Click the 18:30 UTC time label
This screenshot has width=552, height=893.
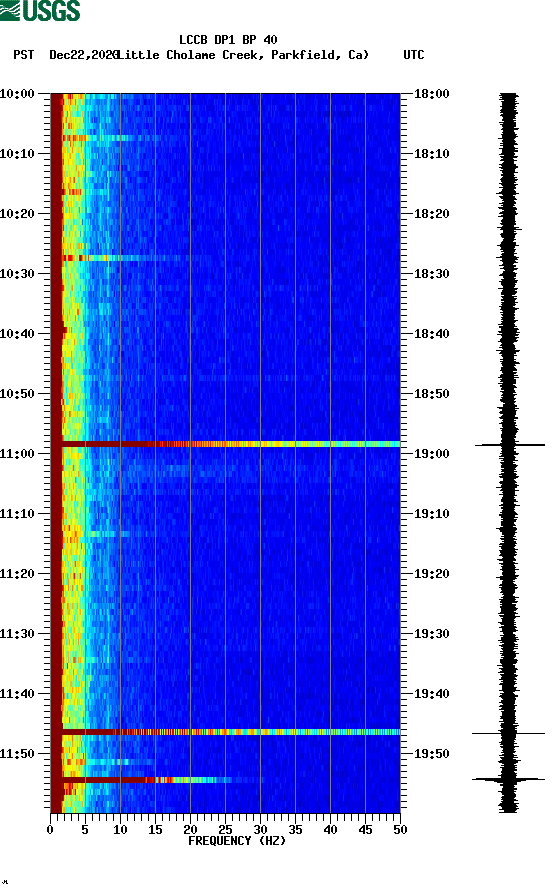pyautogui.click(x=432, y=273)
